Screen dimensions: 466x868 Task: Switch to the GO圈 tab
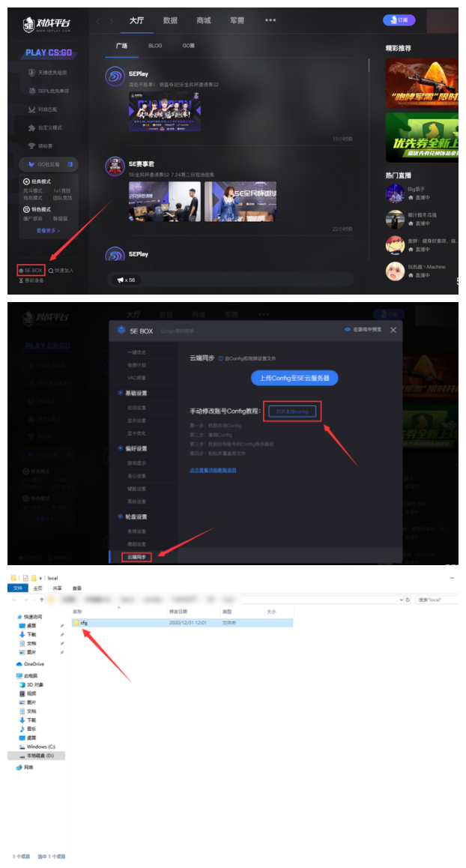tap(189, 46)
